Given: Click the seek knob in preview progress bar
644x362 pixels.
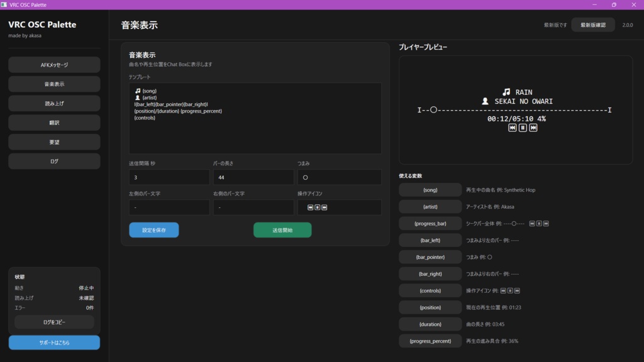Looking at the screenshot, I should coord(433,110).
